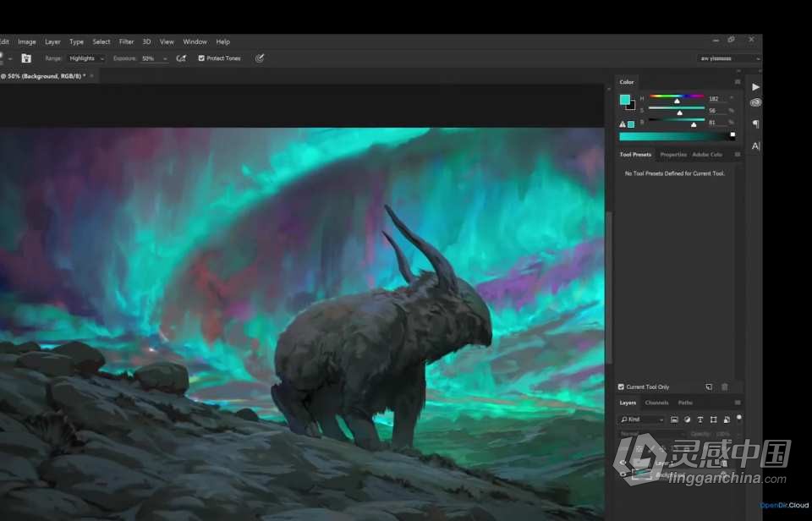Open the Layer menu
Image resolution: width=812 pixels, height=521 pixels.
click(x=52, y=42)
